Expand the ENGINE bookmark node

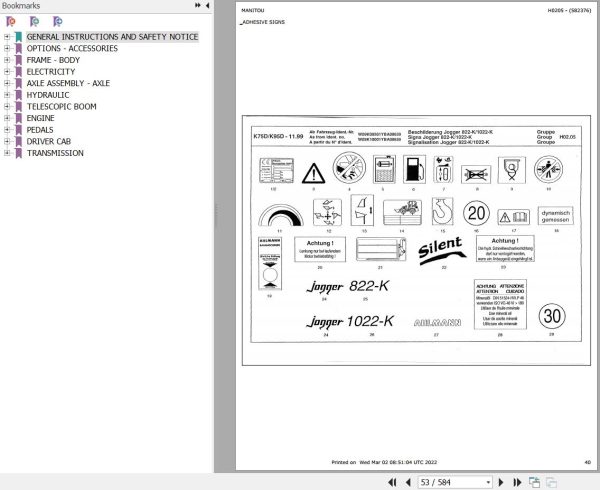click(7, 118)
